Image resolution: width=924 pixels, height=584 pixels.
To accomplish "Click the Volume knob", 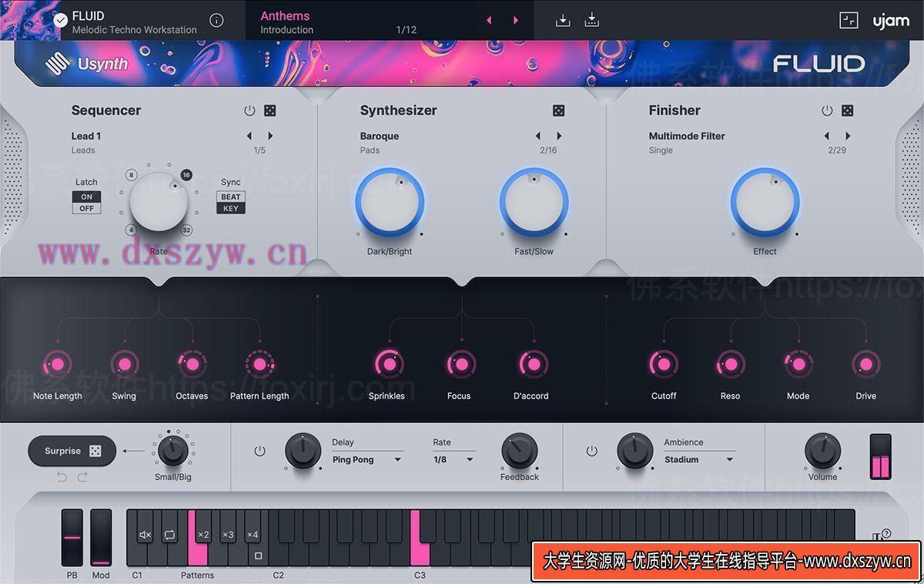I will [x=822, y=451].
